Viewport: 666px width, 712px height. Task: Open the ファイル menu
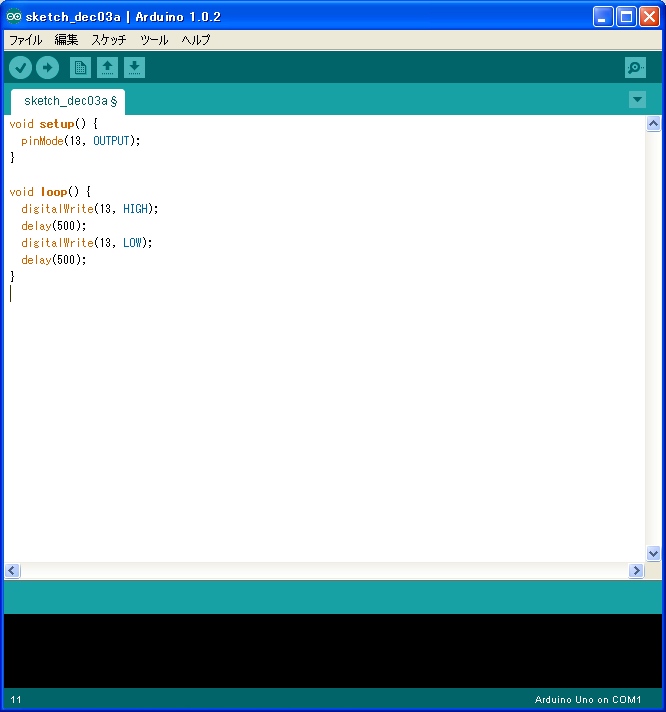point(26,41)
